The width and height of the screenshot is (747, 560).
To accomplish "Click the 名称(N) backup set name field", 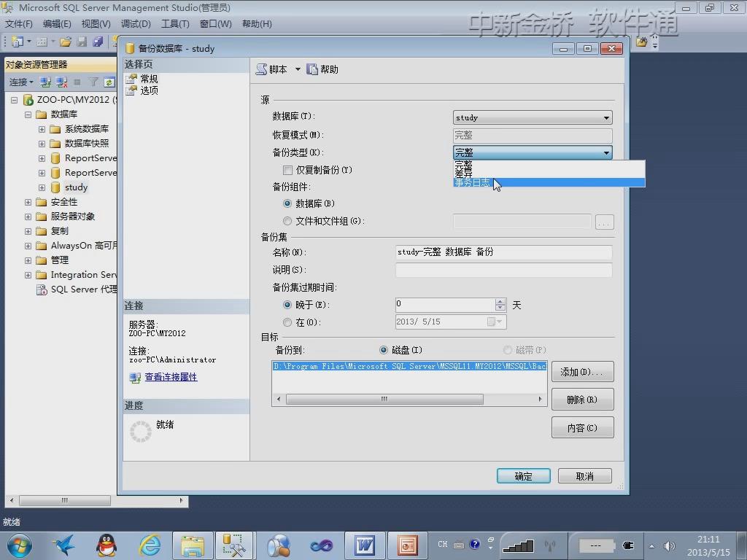I will (x=503, y=252).
